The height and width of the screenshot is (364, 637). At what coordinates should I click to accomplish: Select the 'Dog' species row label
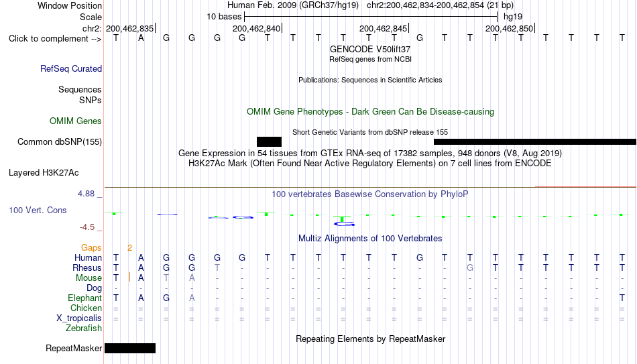pyautogui.click(x=95, y=288)
